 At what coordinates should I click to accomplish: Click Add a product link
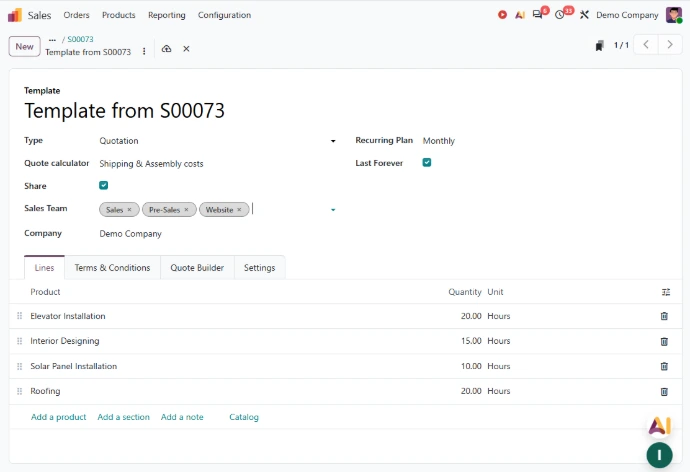click(x=59, y=417)
